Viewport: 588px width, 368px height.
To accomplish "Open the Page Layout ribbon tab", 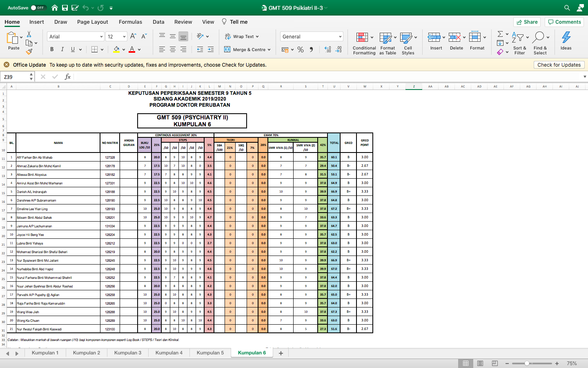I will click(x=93, y=22).
